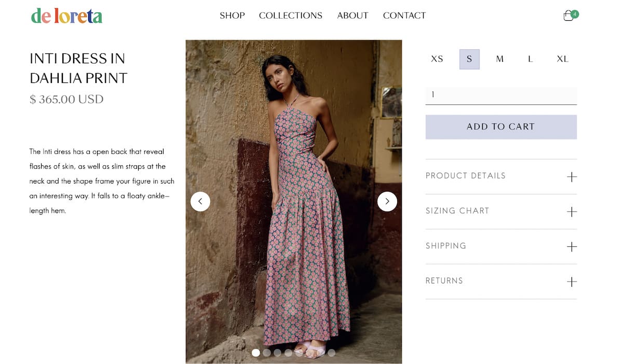Select size M
The height and width of the screenshot is (364, 623).
tap(500, 59)
